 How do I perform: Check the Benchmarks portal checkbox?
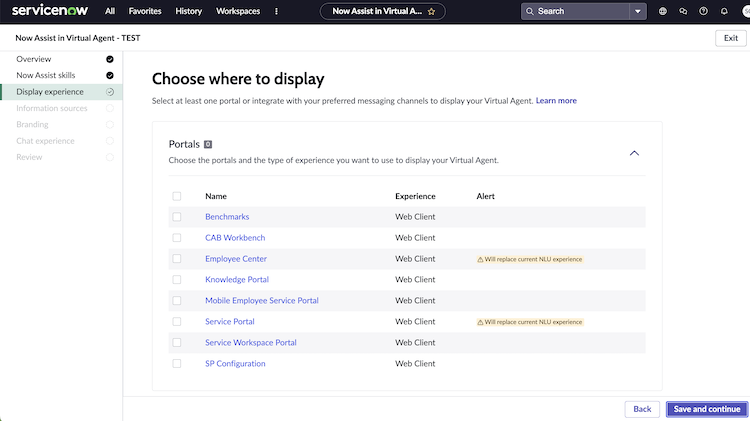coord(177,217)
